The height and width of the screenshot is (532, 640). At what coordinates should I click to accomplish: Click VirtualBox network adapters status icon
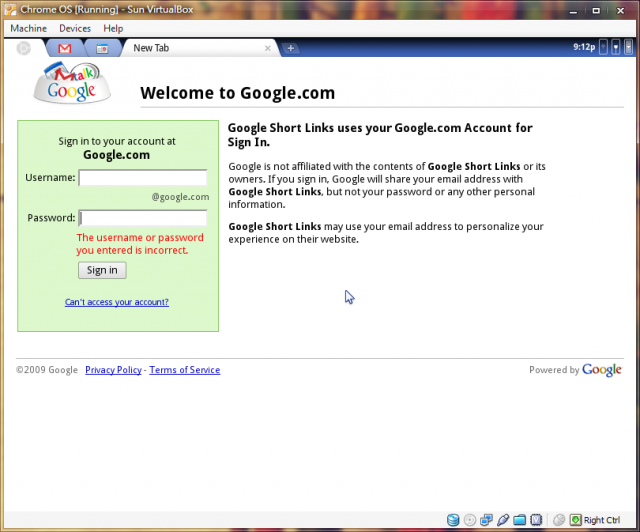(487, 520)
